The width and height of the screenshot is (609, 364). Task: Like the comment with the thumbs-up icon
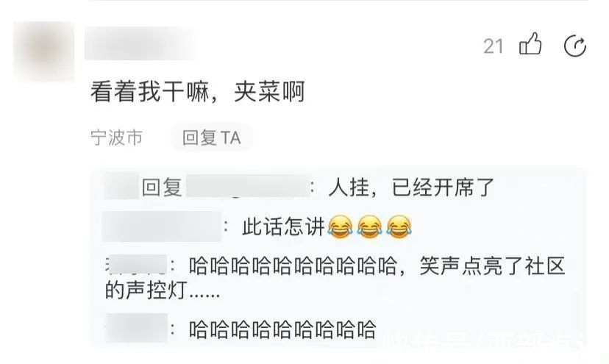(530, 44)
